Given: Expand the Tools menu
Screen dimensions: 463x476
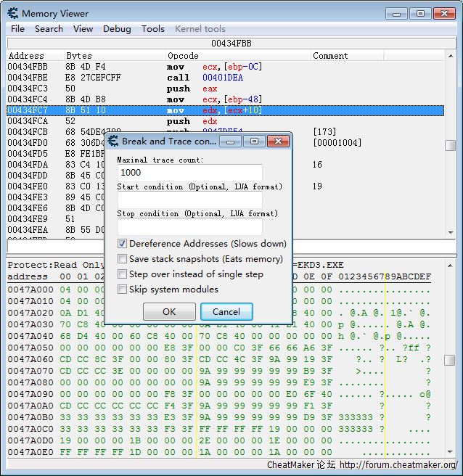Looking at the screenshot, I should coord(152,29).
